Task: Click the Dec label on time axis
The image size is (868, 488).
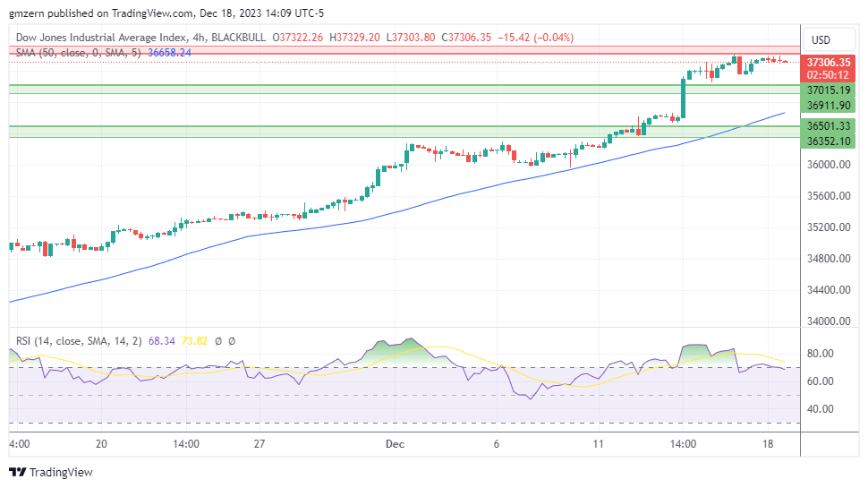Action: [x=396, y=444]
